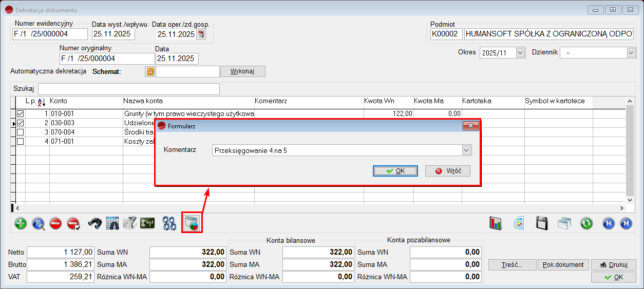The width and height of the screenshot is (644, 289).
Task: Click the blue gears icon
Action: (x=169, y=224)
